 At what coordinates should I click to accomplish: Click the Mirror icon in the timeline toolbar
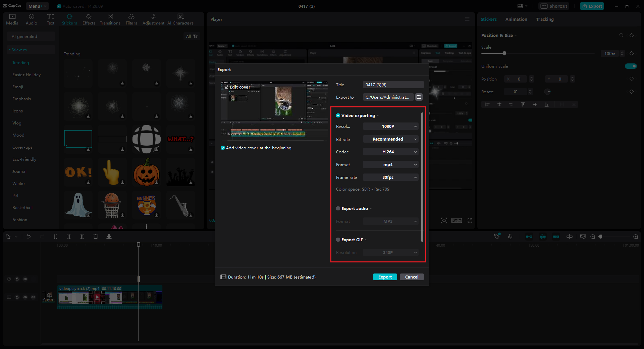[109, 237]
